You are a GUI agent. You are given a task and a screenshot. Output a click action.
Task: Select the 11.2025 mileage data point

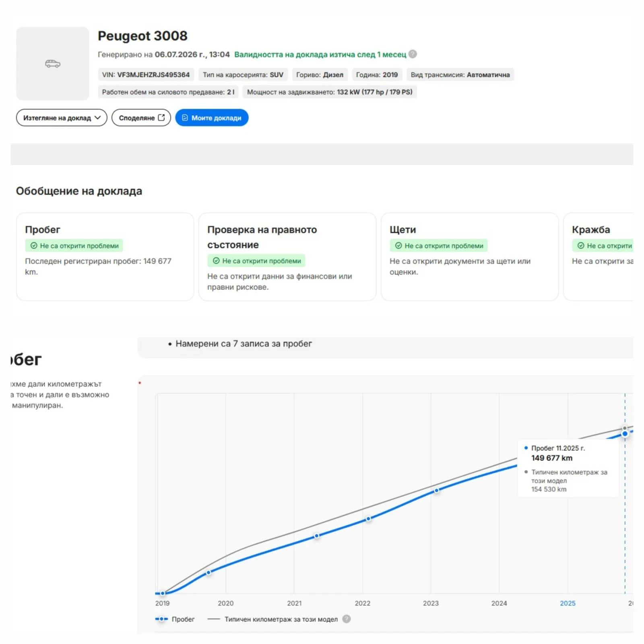[x=625, y=434]
